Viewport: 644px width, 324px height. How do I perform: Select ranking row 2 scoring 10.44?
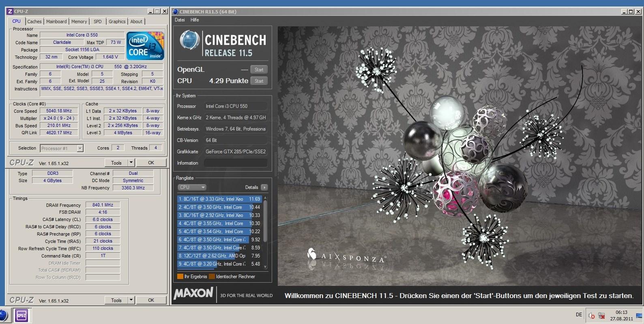pyautogui.click(x=219, y=207)
